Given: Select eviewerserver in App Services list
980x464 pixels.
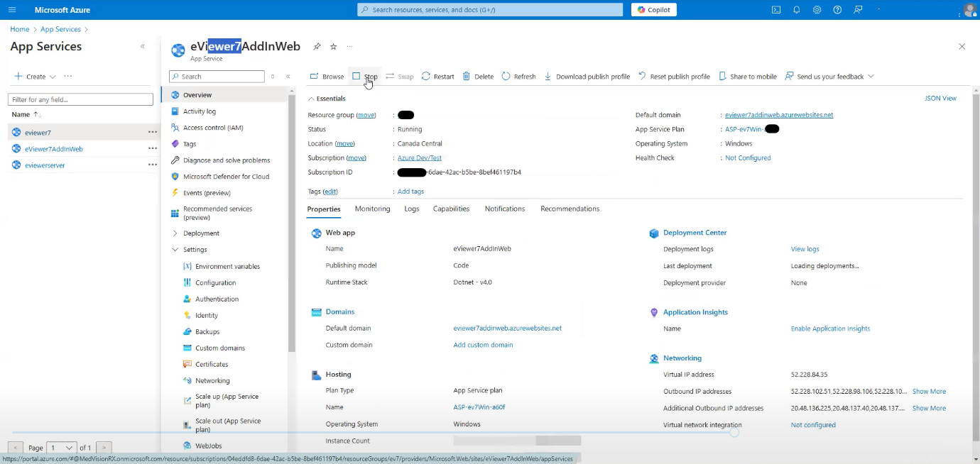Looking at the screenshot, I should [x=45, y=165].
